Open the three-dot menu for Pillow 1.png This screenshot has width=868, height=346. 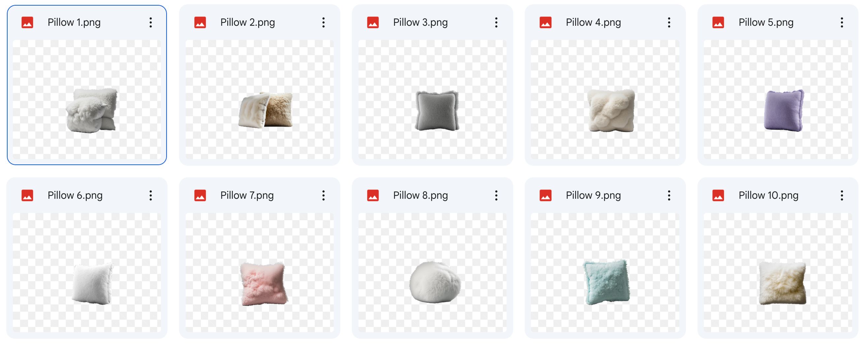(151, 22)
